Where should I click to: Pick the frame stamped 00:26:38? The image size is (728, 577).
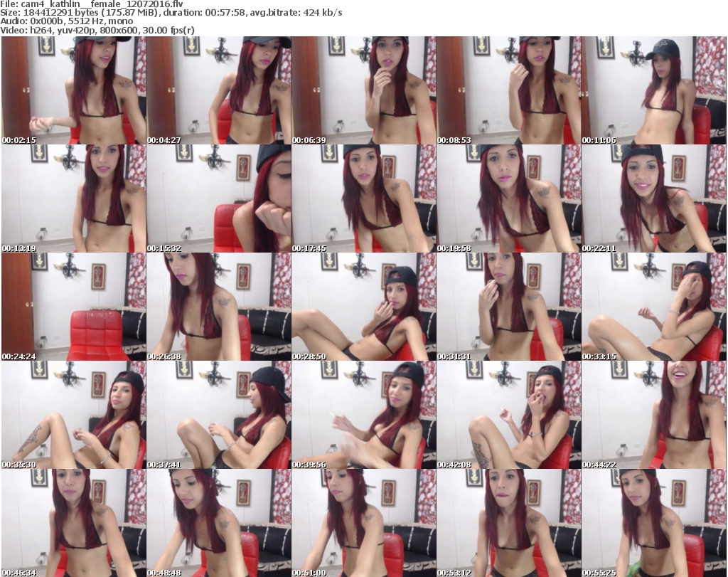[219, 307]
